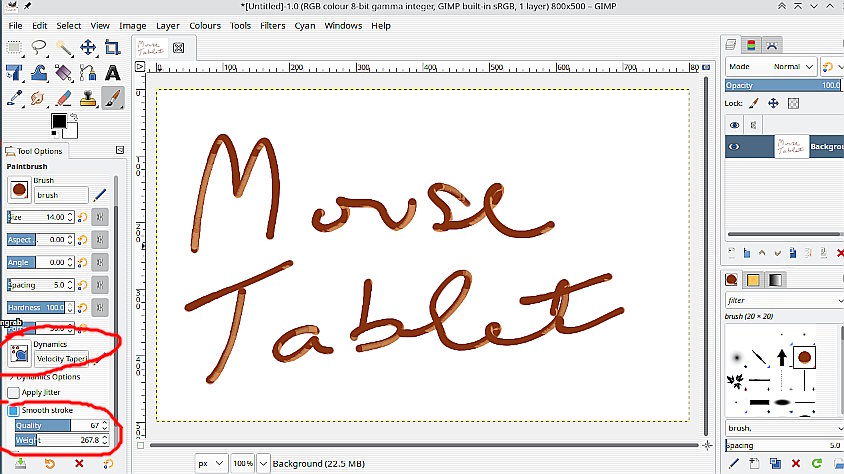Toggle link Hardness to brush native
This screenshot has width=844, height=474.
pyautogui.click(x=100, y=308)
